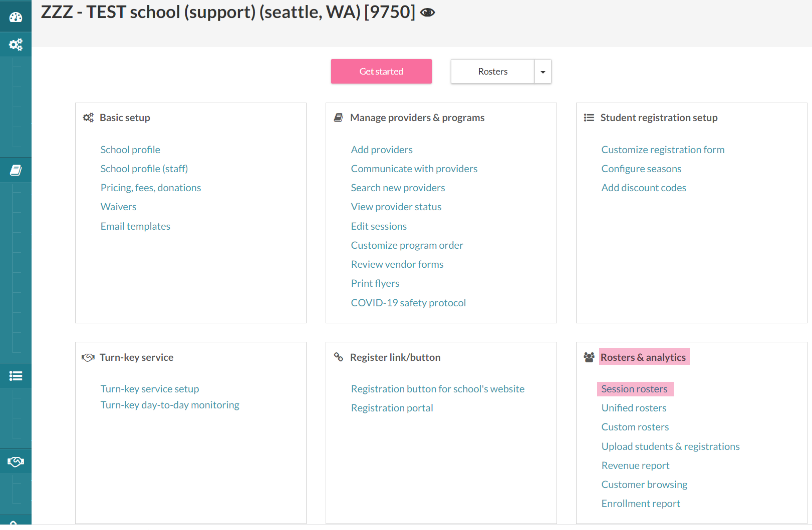Open the book icon in left sidebar

click(16, 170)
